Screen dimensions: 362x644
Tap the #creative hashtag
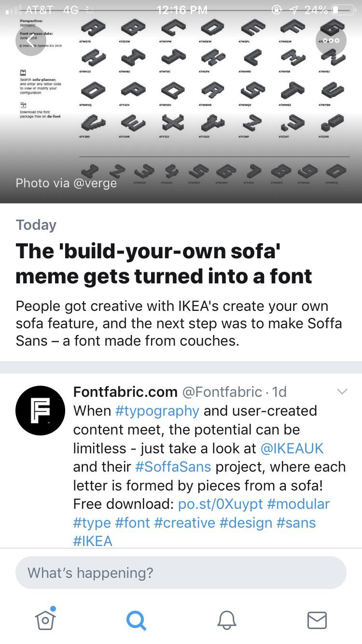point(184,523)
